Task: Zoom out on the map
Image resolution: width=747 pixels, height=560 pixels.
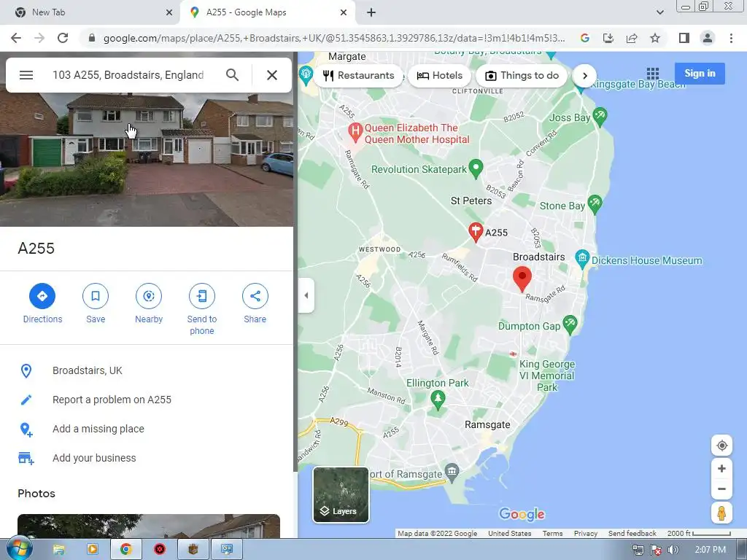Action: [x=721, y=489]
